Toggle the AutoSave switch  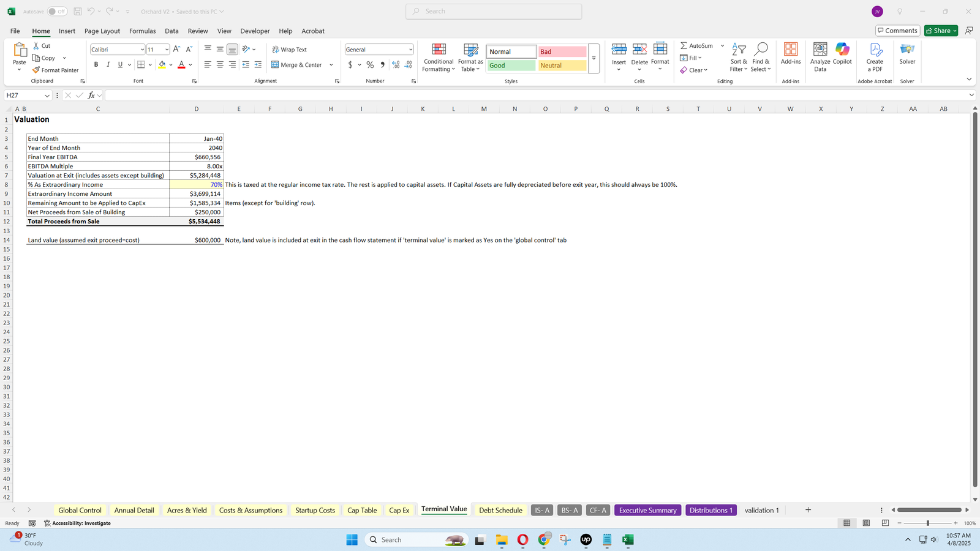(57, 12)
